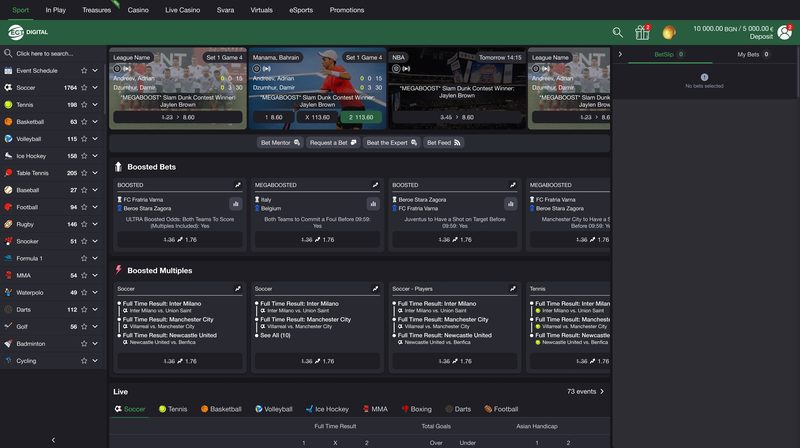Open stats icon for Italy vs Belgium bet
The image size is (800, 448).
(373, 204)
